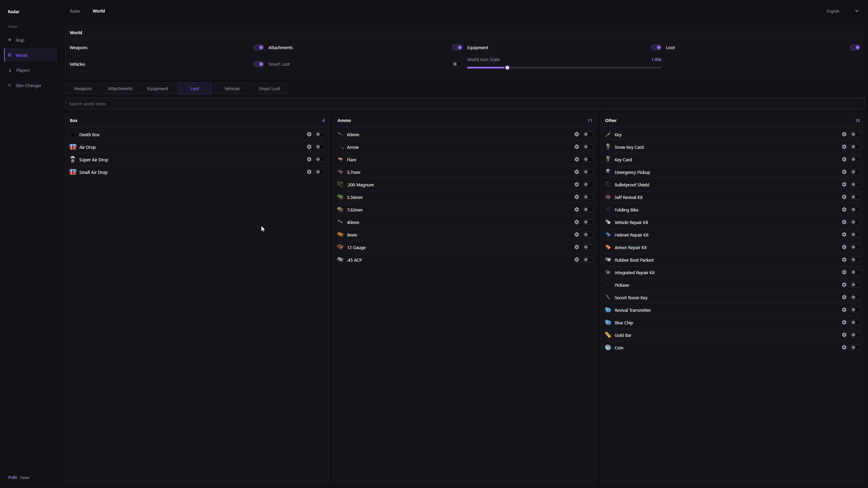
Task: Switch to the Weapons tab
Action: pos(83,88)
